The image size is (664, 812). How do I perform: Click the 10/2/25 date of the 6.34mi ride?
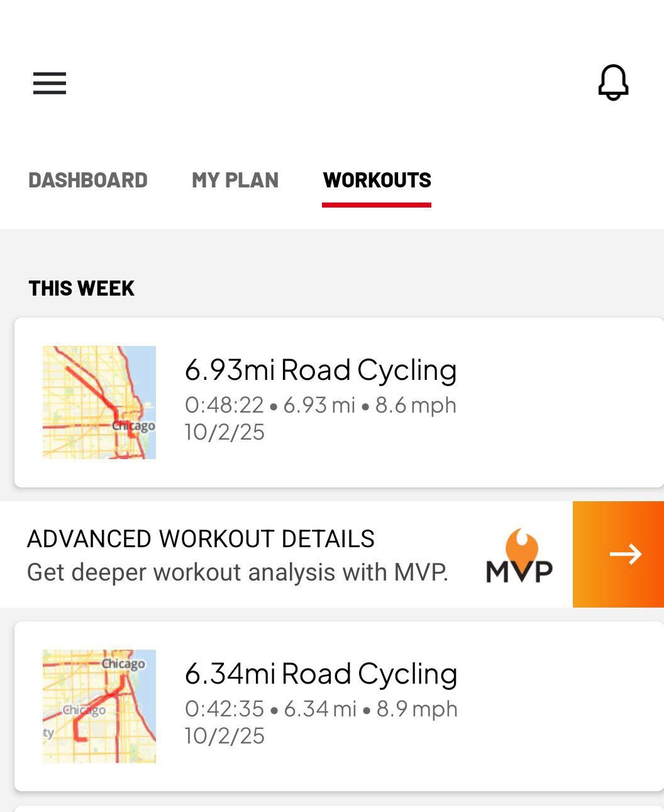(x=224, y=737)
